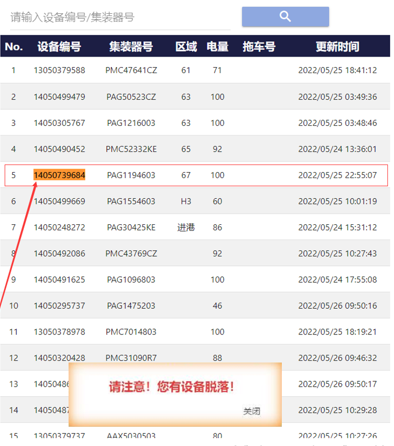Click zone value 67 in row 5
This screenshot has height=446, width=394.
(186, 175)
